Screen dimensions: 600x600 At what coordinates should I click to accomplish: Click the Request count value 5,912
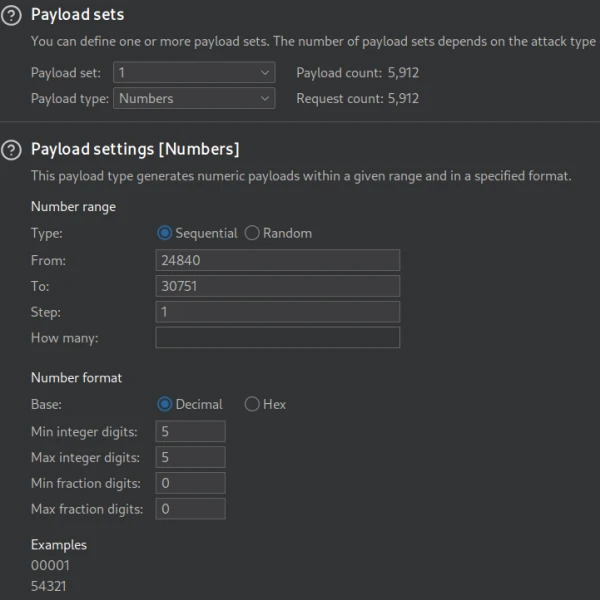(x=402, y=99)
